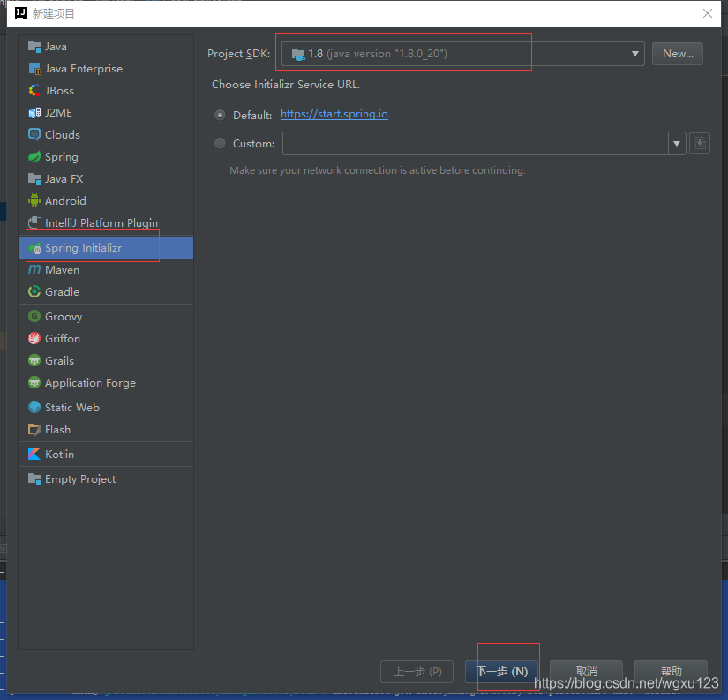Click the custom URL import icon button
This screenshot has width=728, height=700.
(x=700, y=144)
